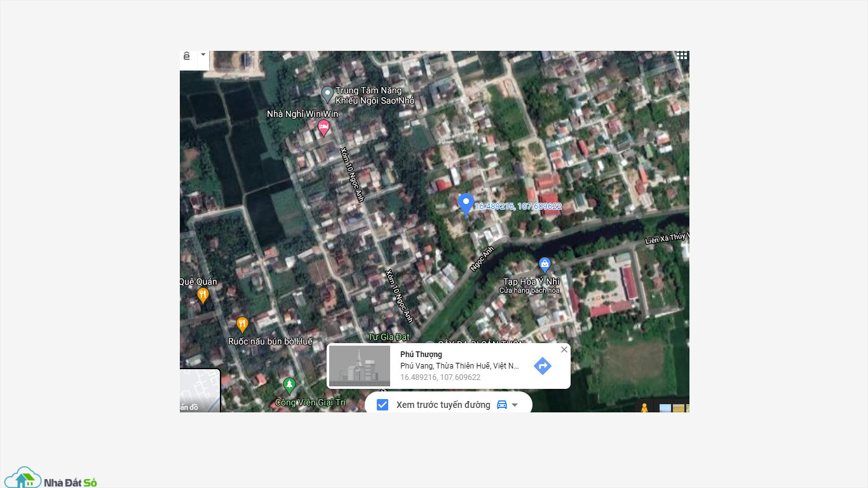Open Quê Quán restaurant marker
Screen dimensions: 868x488
click(203, 295)
